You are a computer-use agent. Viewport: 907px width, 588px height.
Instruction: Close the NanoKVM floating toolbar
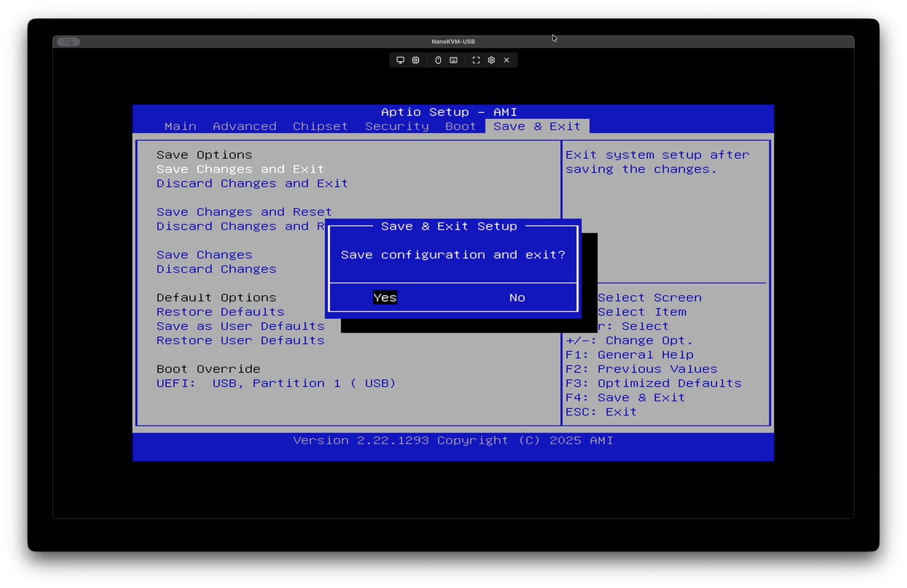click(507, 60)
